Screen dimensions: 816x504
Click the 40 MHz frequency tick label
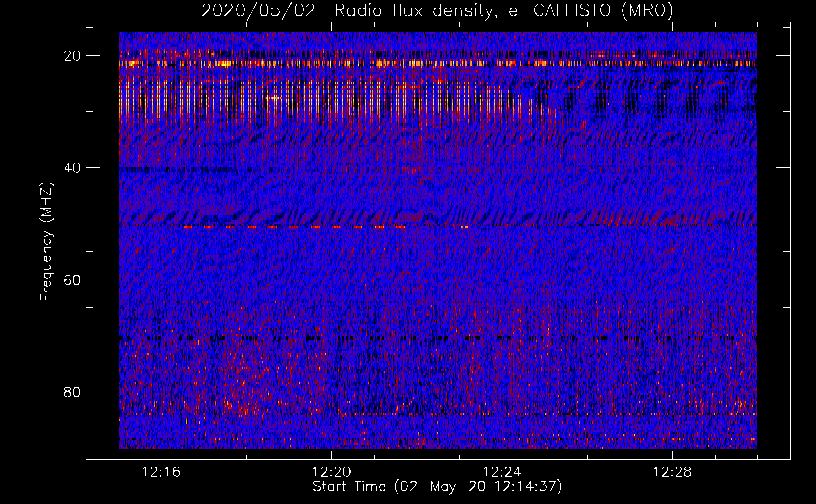pyautogui.click(x=72, y=168)
